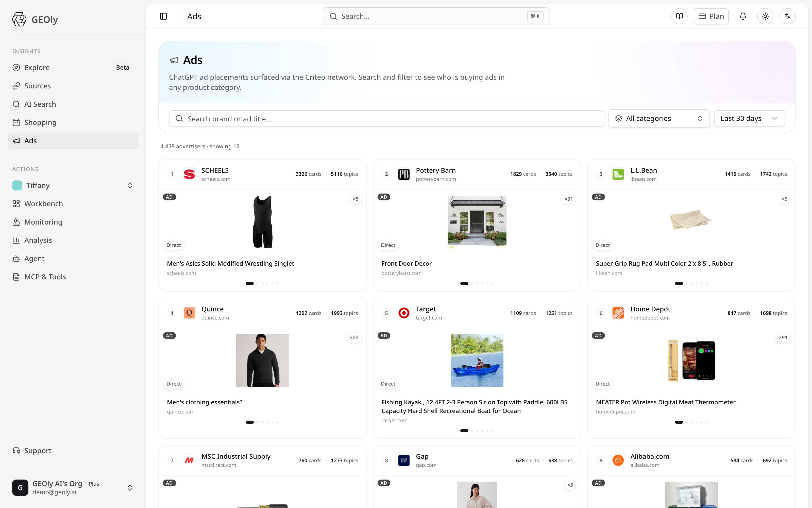Image resolution: width=812 pixels, height=508 pixels.
Task: Click the x91 count badge on Home Depot
Action: [x=783, y=338]
